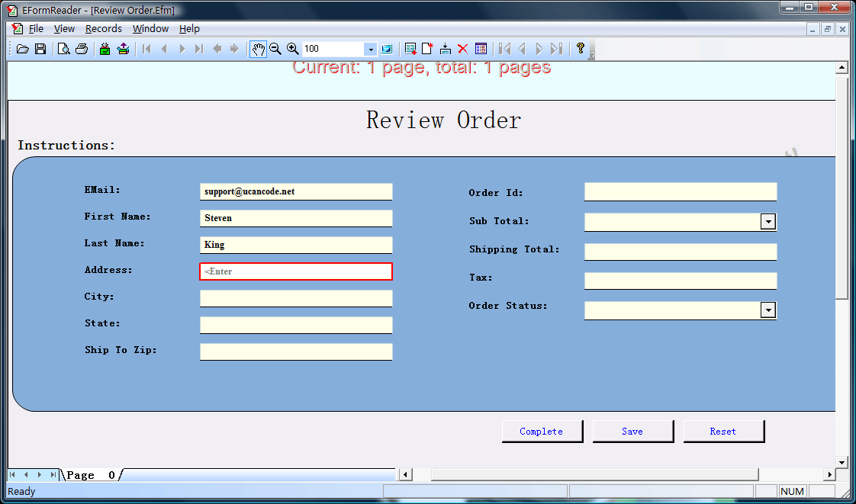Expand the zoom level combo box

coord(371,49)
